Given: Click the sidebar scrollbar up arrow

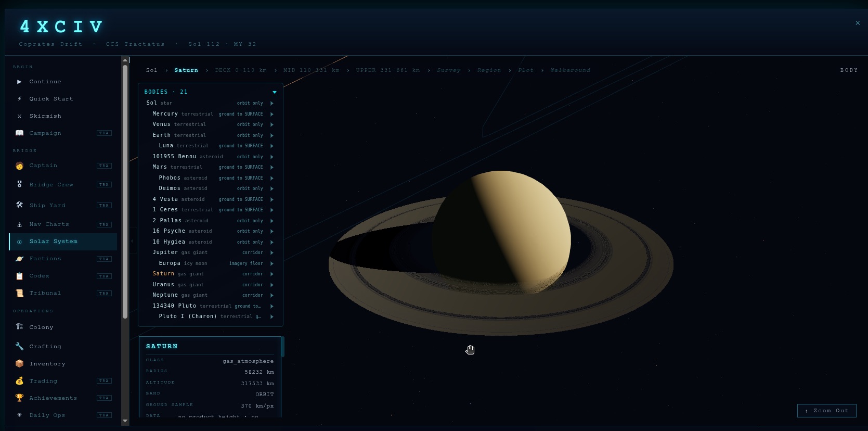Looking at the screenshot, I should tap(125, 60).
